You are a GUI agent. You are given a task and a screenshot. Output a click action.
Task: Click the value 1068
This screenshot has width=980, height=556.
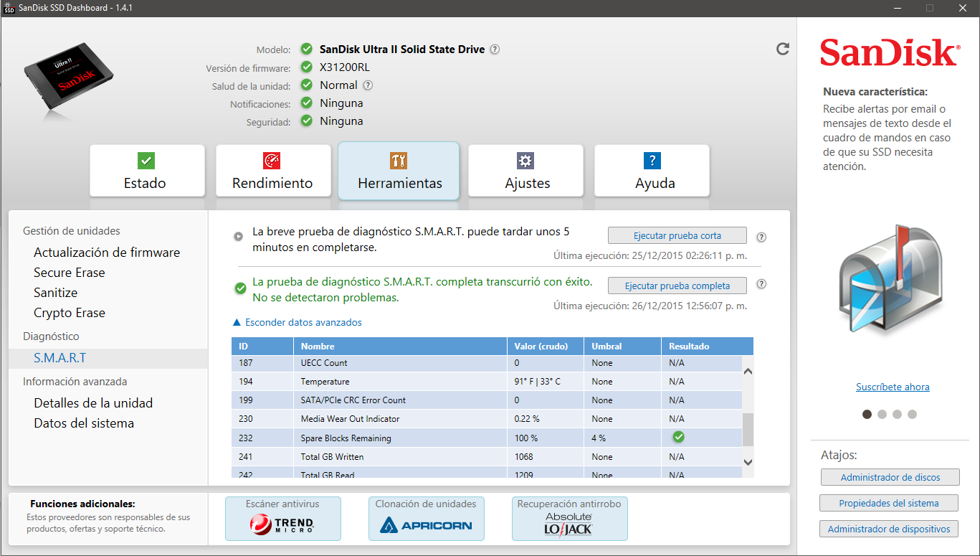pyautogui.click(x=525, y=457)
